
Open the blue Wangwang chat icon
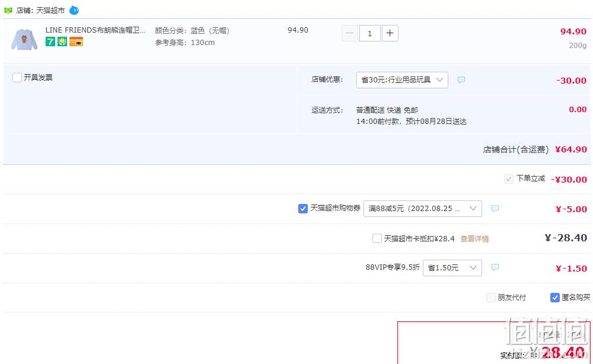[x=74, y=10]
